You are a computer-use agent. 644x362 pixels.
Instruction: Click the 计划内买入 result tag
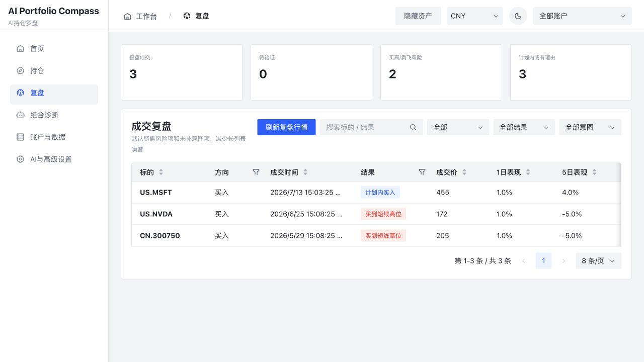[380, 193]
